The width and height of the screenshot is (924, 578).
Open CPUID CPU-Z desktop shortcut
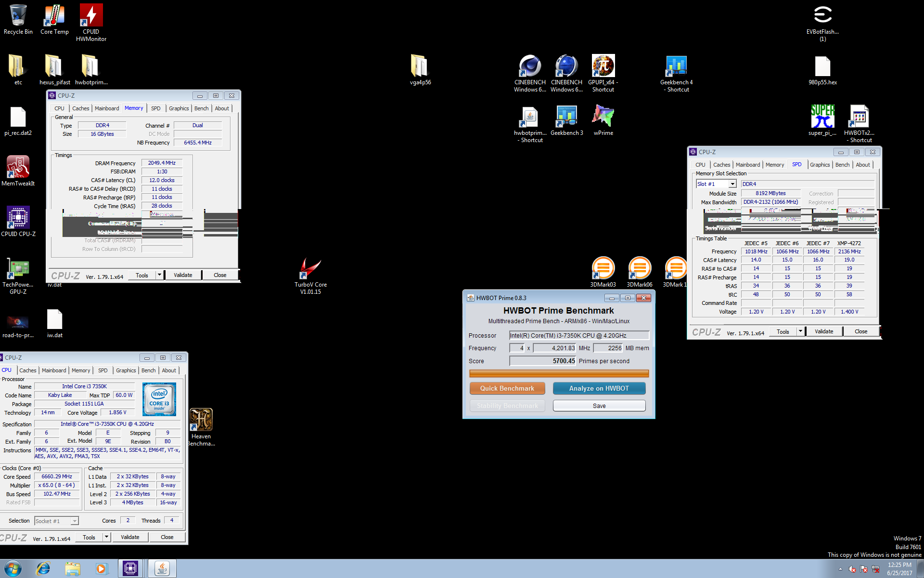[18, 222]
